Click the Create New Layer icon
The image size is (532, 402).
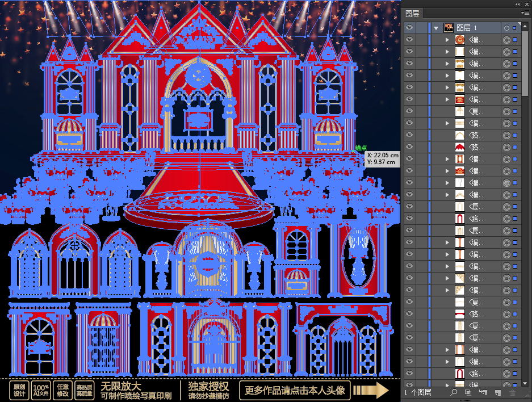click(x=498, y=392)
